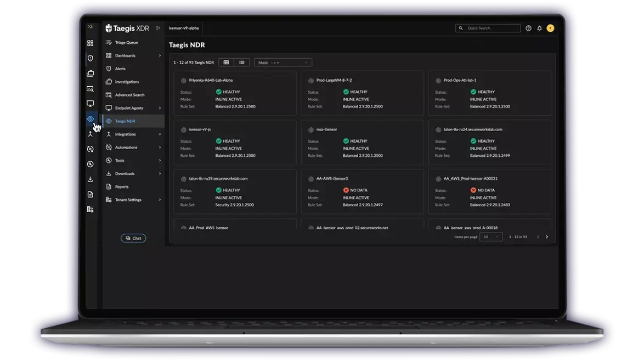Viewport: 644px width, 362px height.
Task: Click HEALTHY status of maz-iSensor
Action: tap(355, 141)
